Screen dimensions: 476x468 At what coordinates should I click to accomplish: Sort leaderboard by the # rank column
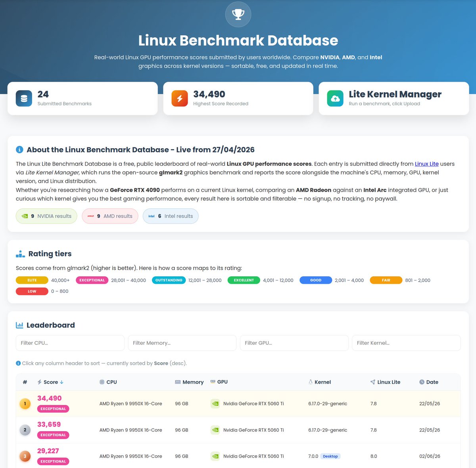pos(25,382)
